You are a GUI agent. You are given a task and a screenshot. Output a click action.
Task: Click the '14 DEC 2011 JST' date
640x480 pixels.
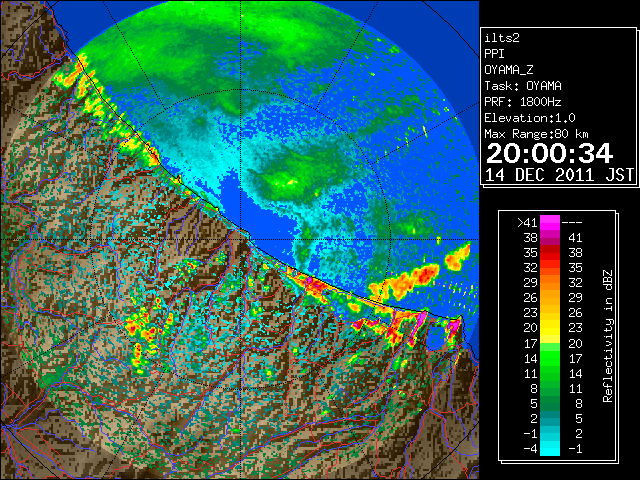click(560, 175)
